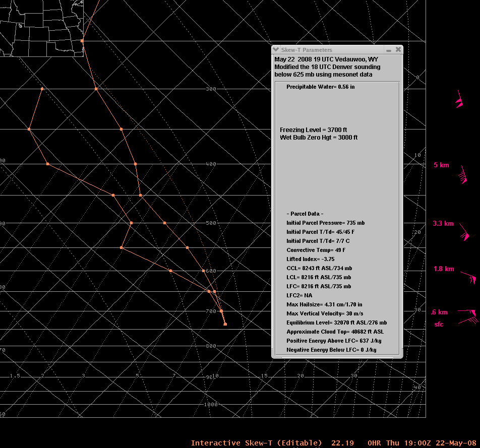Select the dewpoint point on the 500 mb line
This screenshot has height=448, width=480.
coord(131,223)
